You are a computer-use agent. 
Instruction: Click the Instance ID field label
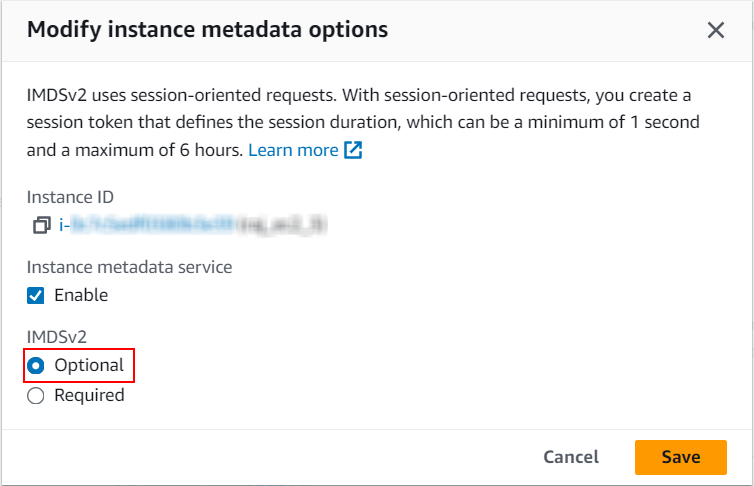tap(70, 197)
